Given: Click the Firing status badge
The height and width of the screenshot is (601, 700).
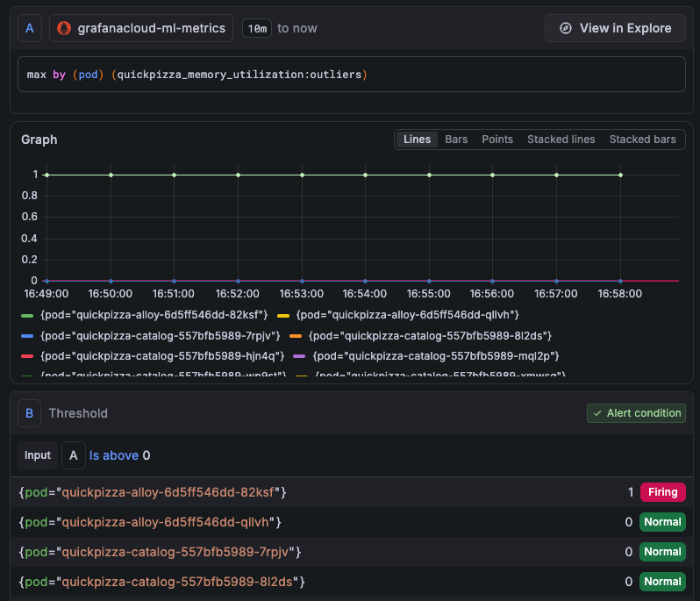Looking at the screenshot, I should click(x=662, y=492).
